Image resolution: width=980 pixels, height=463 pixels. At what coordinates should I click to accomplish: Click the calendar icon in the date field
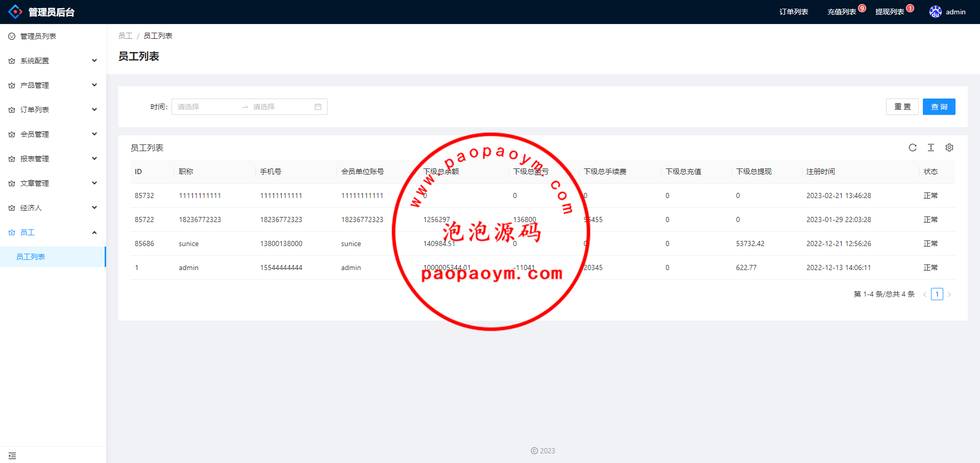318,107
